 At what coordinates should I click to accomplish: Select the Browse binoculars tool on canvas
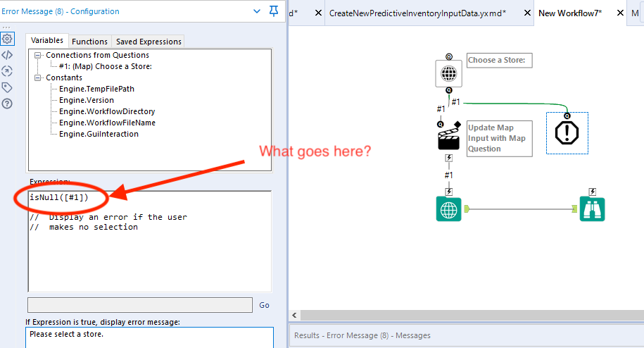592,209
